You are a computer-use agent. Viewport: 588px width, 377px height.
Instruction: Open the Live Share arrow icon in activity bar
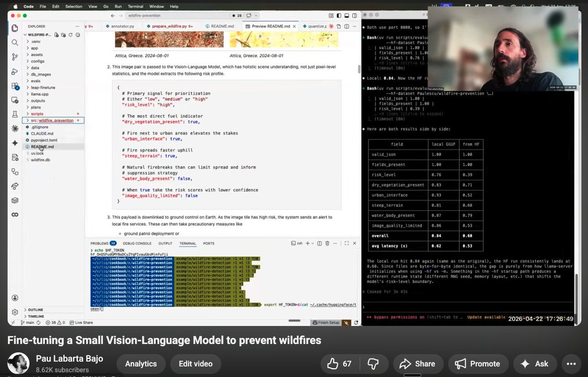point(15,186)
